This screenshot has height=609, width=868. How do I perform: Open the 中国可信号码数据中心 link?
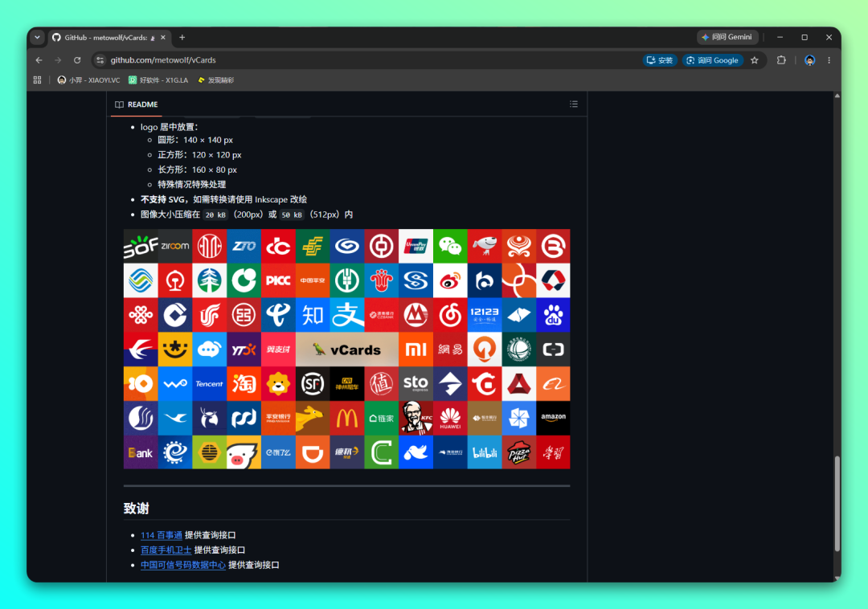pyautogui.click(x=182, y=565)
